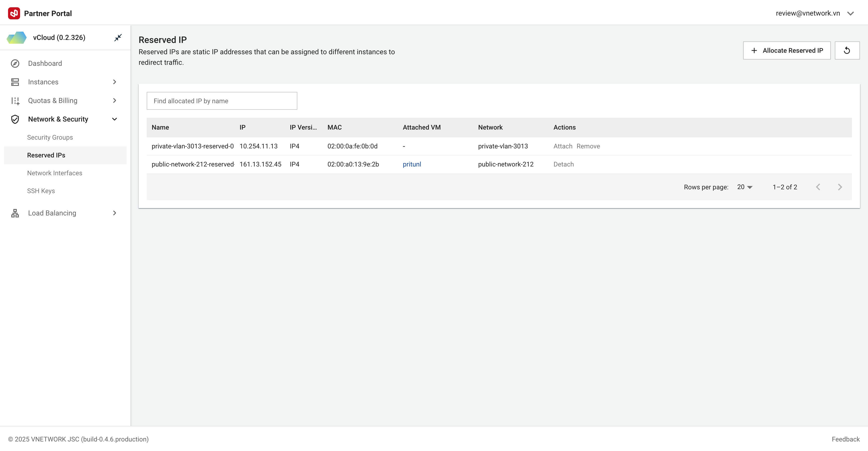Open the Quotas & Billing menu item
The width and height of the screenshot is (868, 451).
[65, 100]
